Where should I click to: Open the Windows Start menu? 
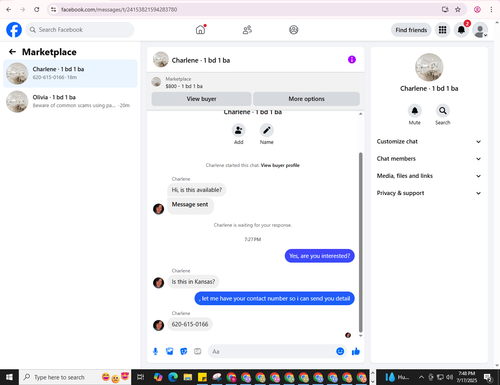click(x=9, y=377)
